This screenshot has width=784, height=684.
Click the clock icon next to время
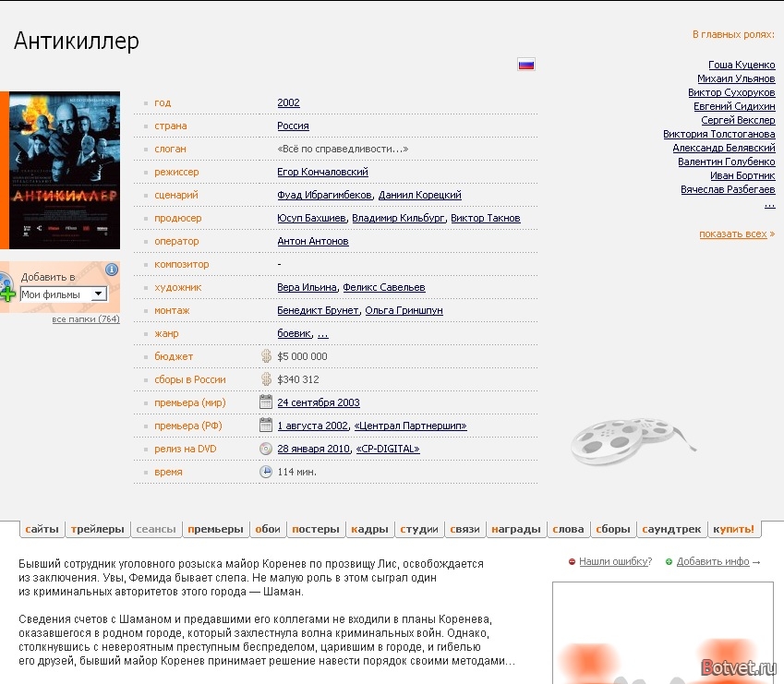click(266, 472)
